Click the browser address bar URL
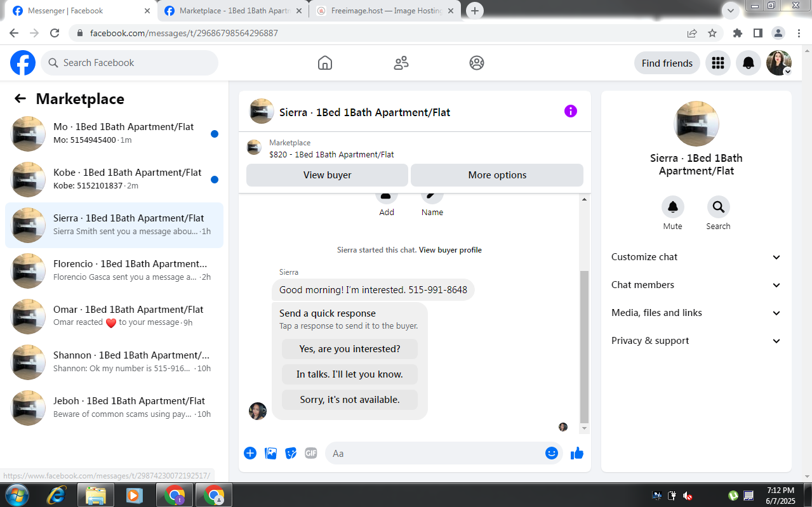812x507 pixels. pos(184,33)
